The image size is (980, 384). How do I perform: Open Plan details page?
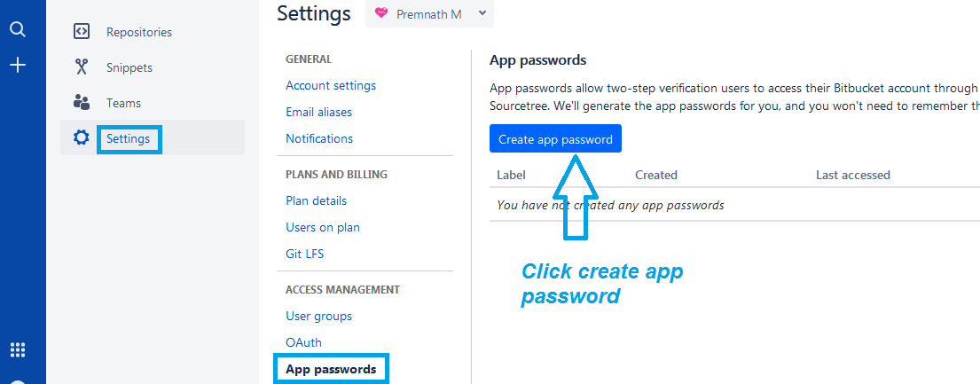pos(317,200)
